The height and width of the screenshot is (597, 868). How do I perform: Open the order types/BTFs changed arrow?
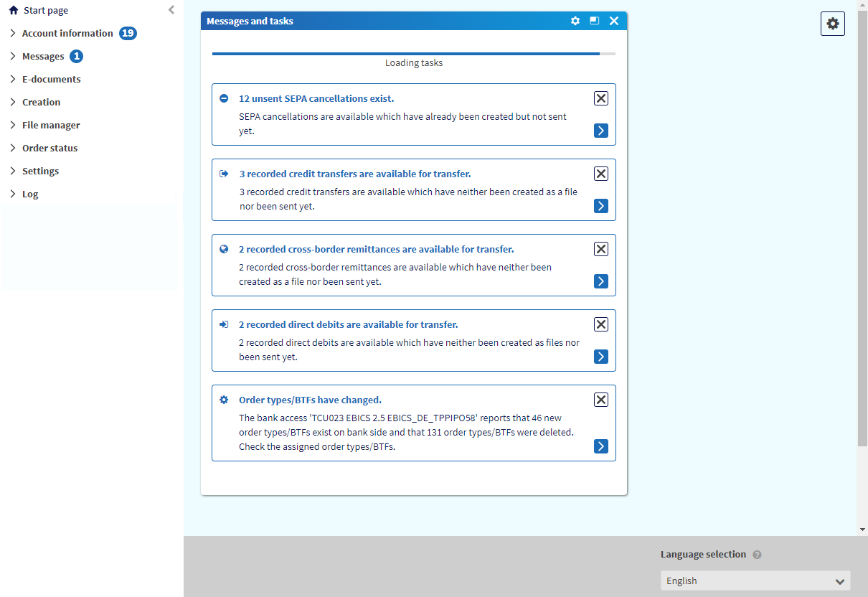[x=601, y=446]
